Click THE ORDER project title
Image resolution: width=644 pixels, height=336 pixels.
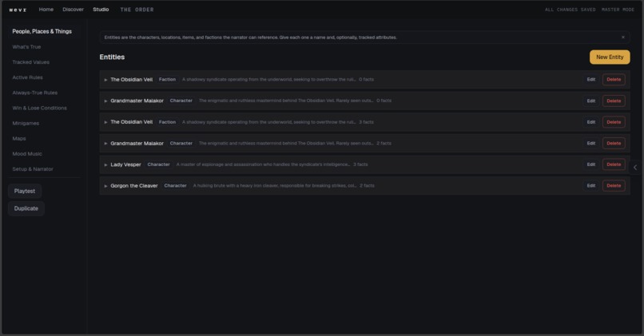click(137, 10)
